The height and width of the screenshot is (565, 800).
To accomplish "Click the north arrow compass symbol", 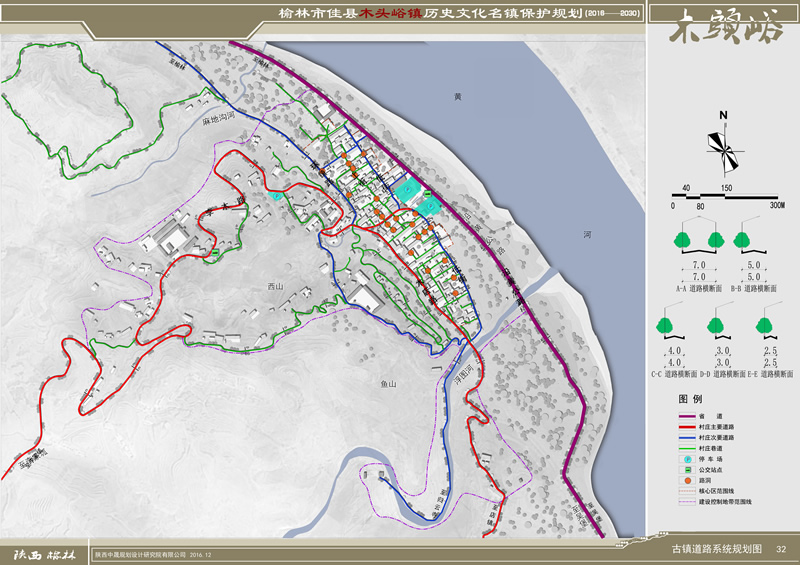I will coord(726,151).
